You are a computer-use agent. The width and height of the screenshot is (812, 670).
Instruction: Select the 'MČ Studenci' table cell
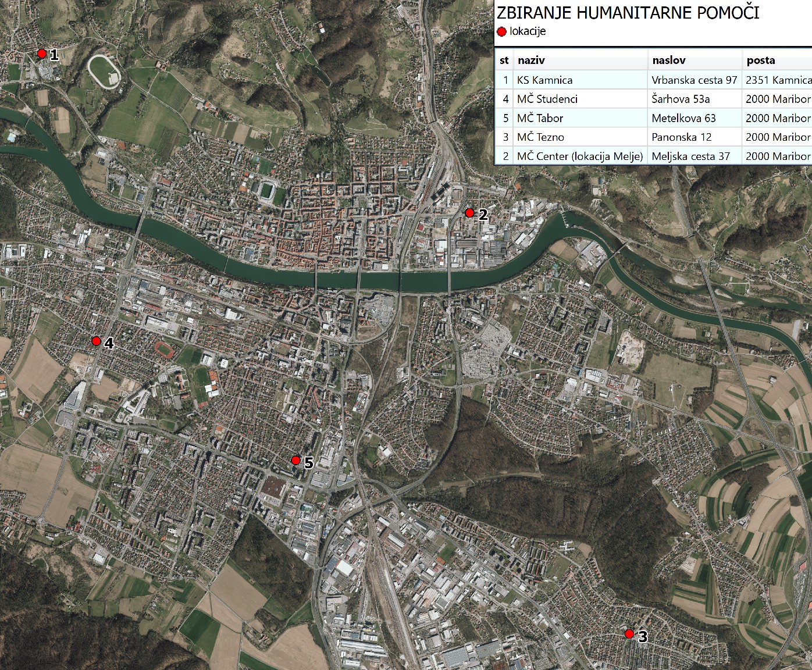[x=580, y=99]
